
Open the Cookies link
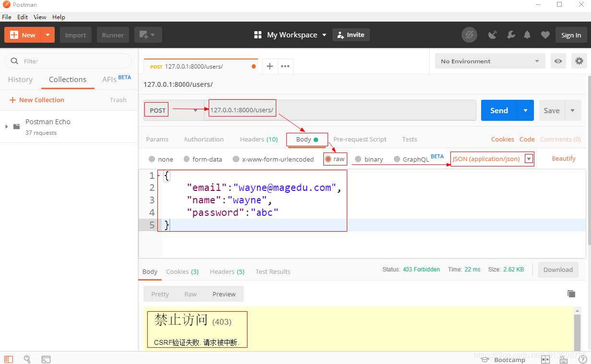coord(503,139)
